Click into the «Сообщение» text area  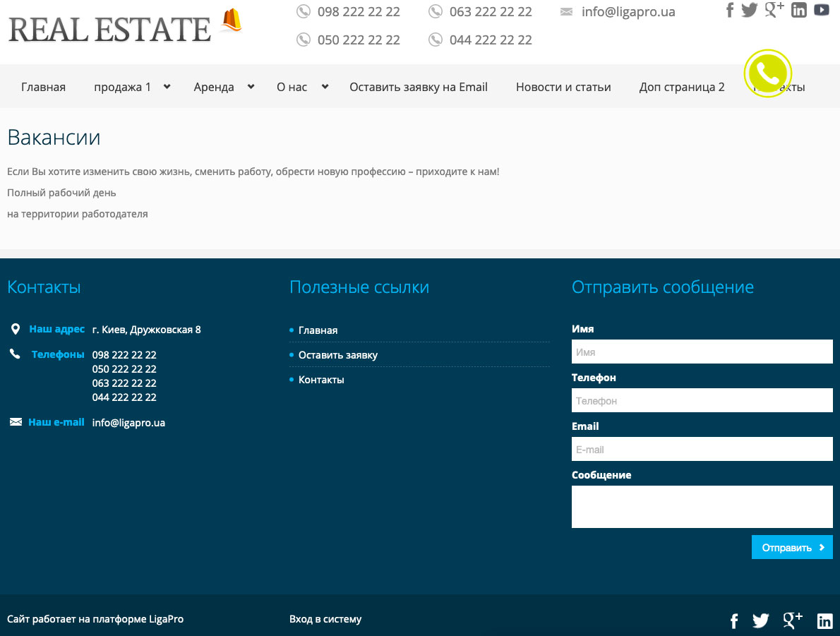(x=702, y=506)
